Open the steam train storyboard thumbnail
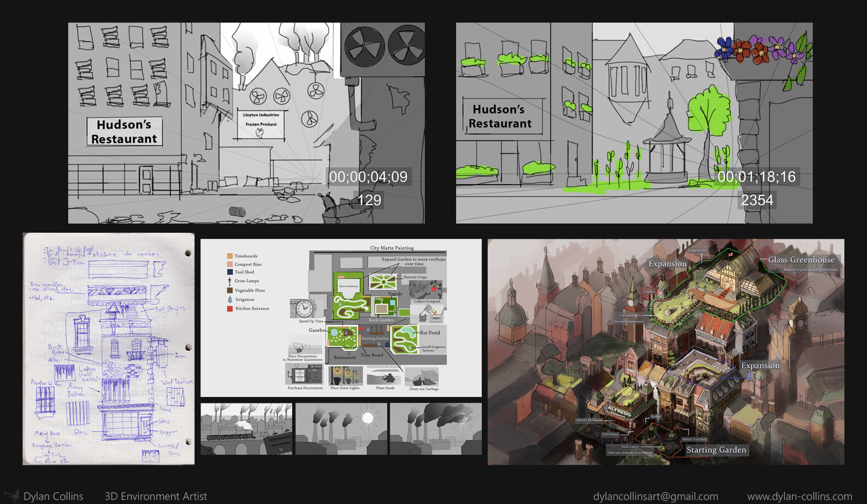The image size is (867, 504). (246, 429)
